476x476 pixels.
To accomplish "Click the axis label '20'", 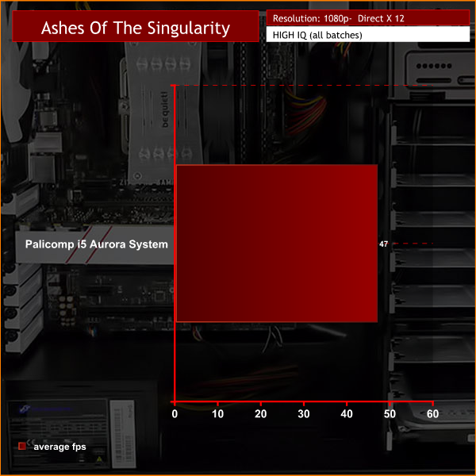I will (x=260, y=414).
